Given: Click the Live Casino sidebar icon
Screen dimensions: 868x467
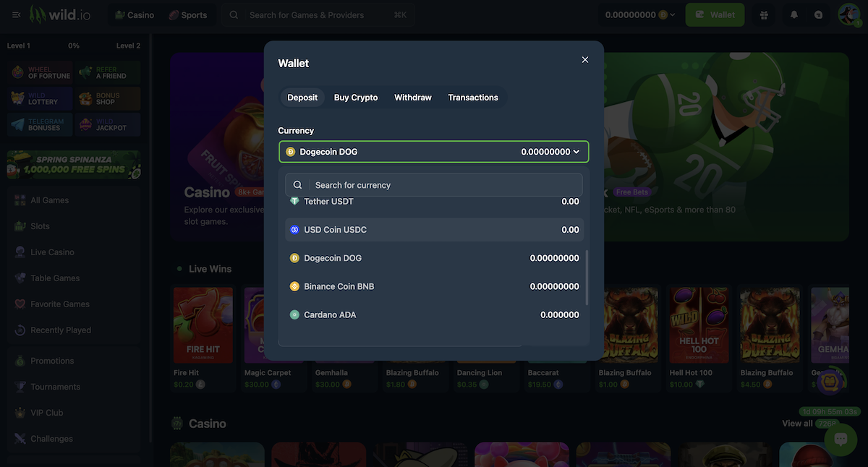Looking at the screenshot, I should [x=20, y=252].
